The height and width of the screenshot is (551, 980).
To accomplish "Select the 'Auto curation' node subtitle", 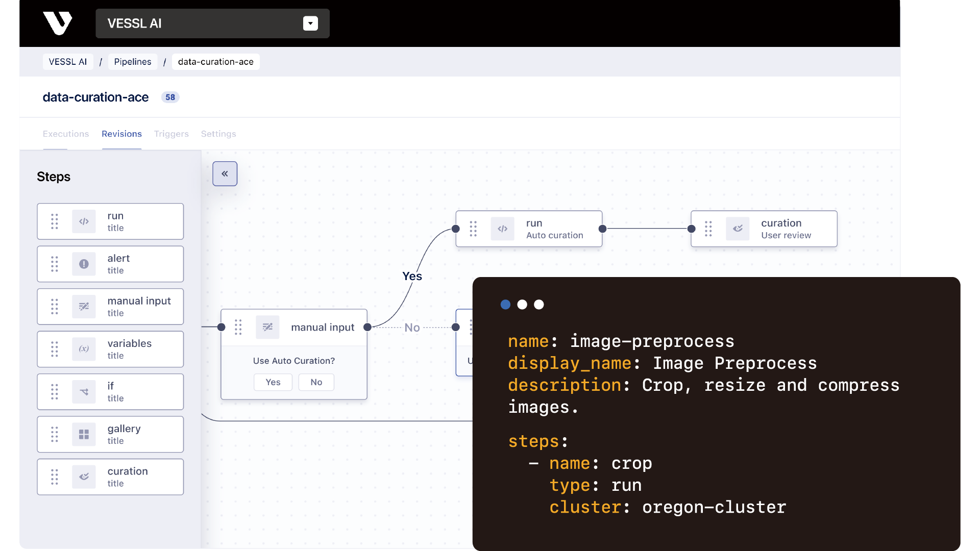I will [555, 235].
